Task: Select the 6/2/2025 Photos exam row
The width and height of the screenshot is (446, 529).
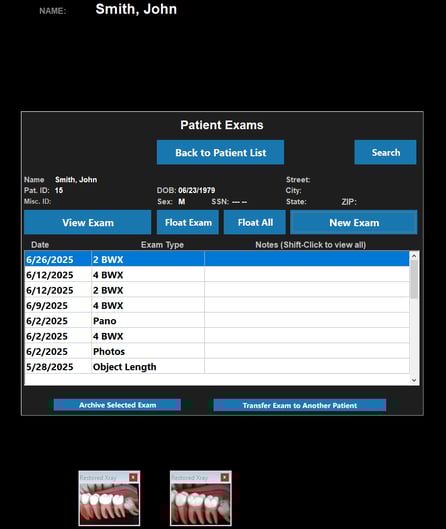Action: pos(217,351)
